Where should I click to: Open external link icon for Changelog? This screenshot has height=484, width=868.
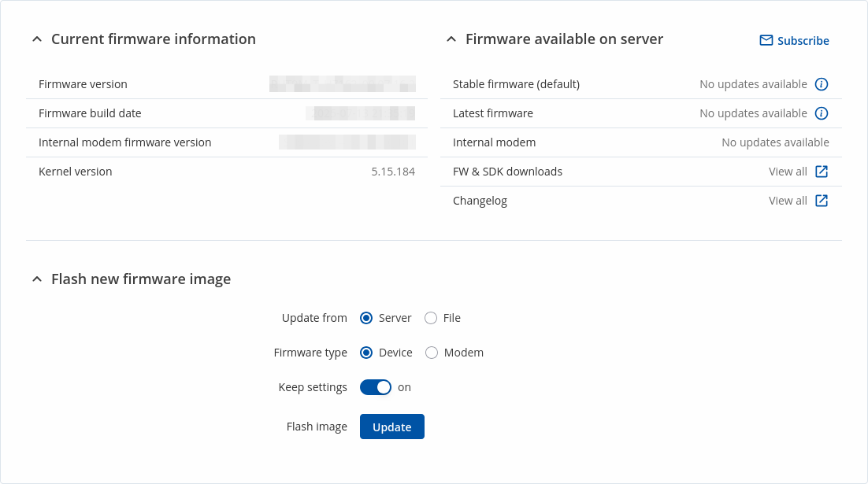coord(822,201)
